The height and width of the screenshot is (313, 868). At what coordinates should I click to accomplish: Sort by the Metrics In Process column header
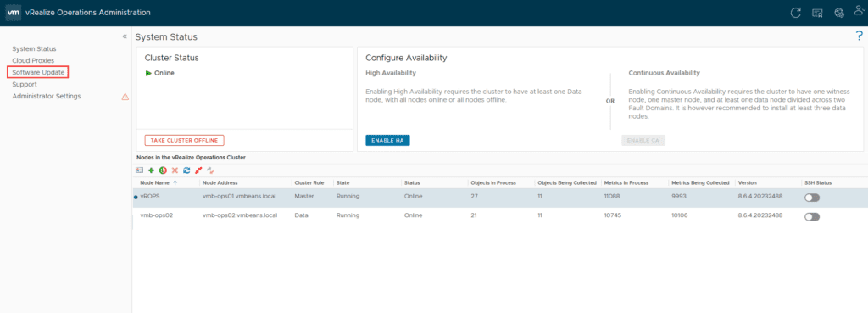[626, 182]
